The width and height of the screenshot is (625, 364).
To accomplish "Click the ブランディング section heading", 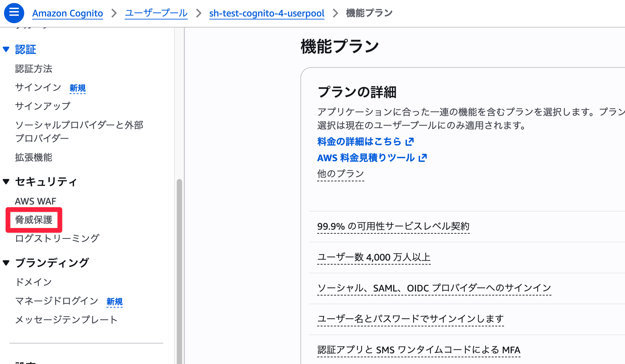I will point(52,263).
